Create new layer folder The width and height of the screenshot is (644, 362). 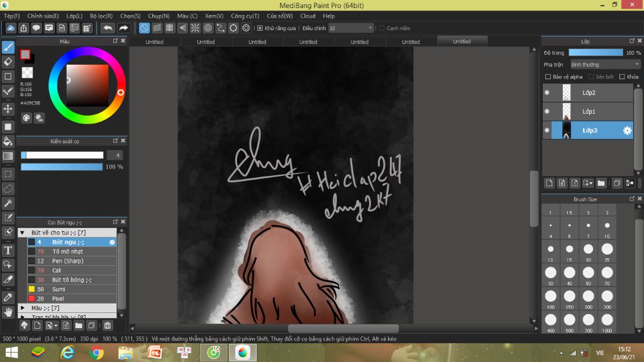point(601,183)
